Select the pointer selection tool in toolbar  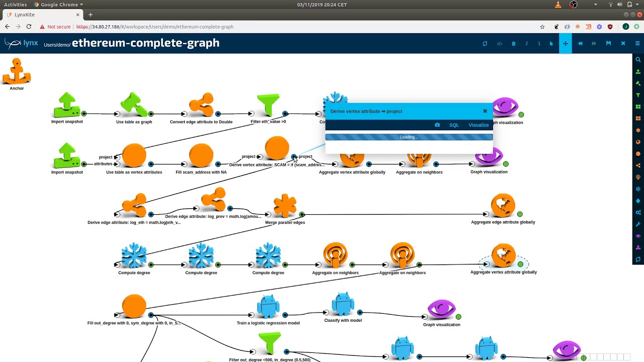tap(551, 44)
